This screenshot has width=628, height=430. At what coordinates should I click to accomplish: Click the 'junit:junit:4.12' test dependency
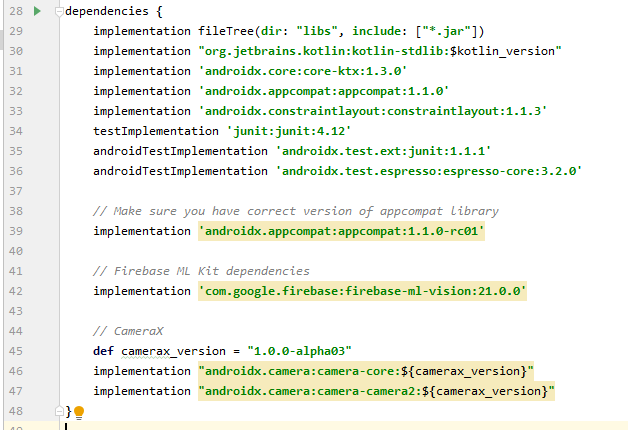tap(285, 131)
